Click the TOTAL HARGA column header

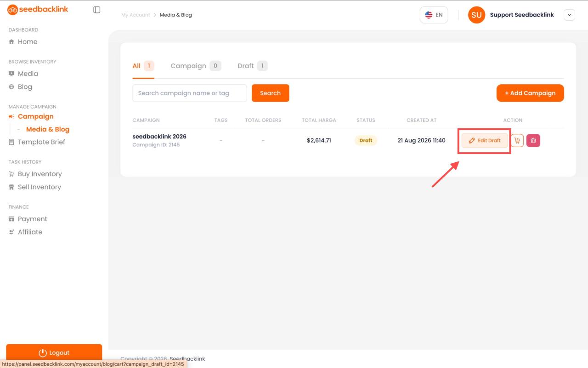(319, 120)
